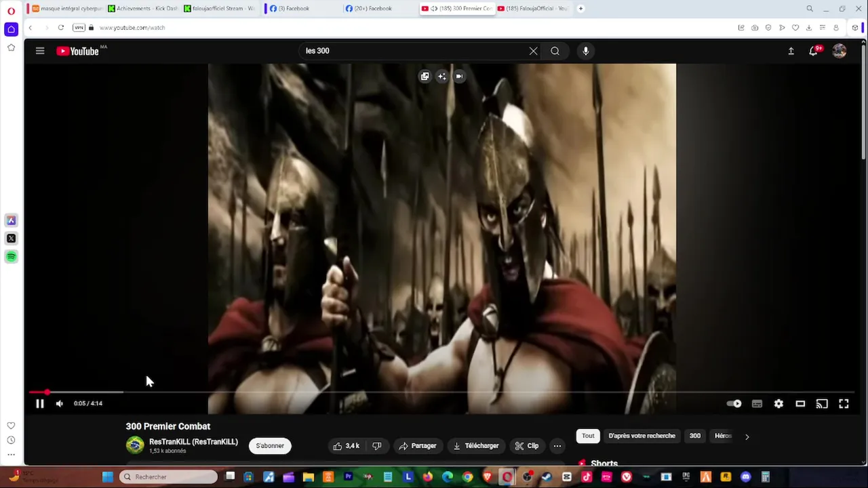
Task: Open a new browser tab
Action: [580, 8]
